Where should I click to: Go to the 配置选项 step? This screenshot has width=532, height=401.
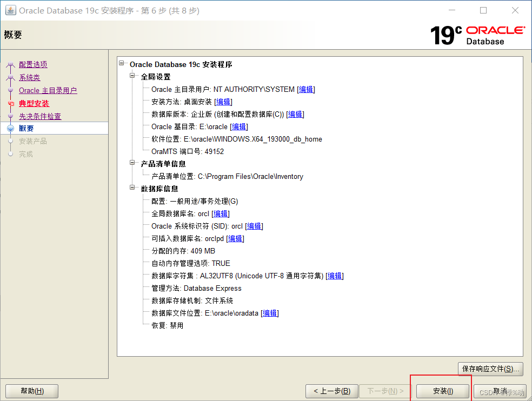click(x=34, y=64)
